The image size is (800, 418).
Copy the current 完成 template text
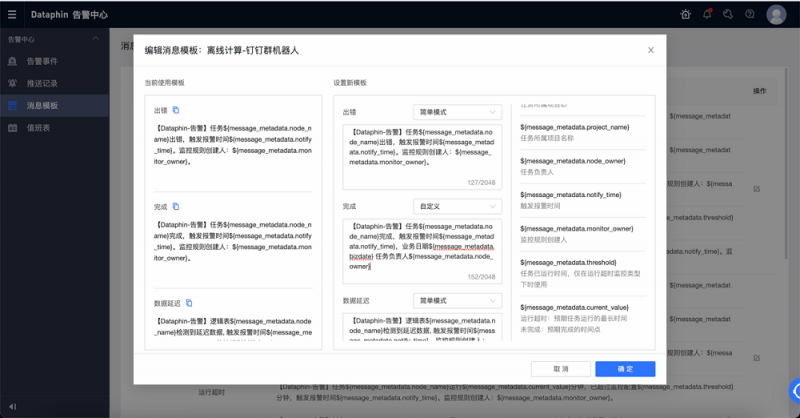tap(176, 206)
